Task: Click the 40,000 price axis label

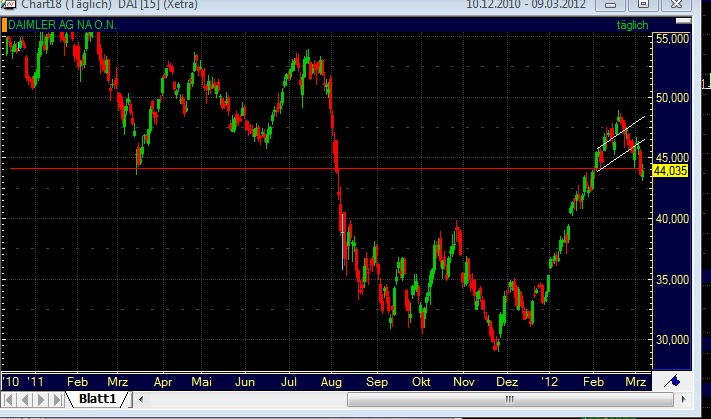Action: pyautogui.click(x=672, y=219)
